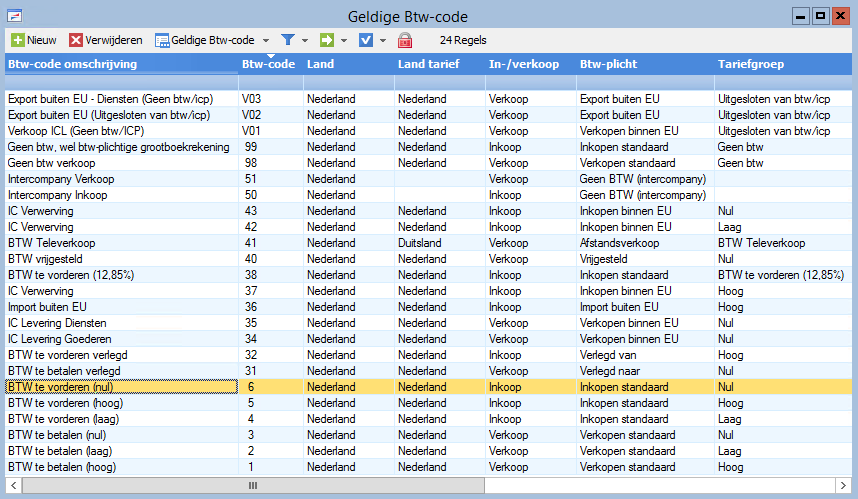
Task: Click the scroll left arrow
Action: click(x=14, y=485)
